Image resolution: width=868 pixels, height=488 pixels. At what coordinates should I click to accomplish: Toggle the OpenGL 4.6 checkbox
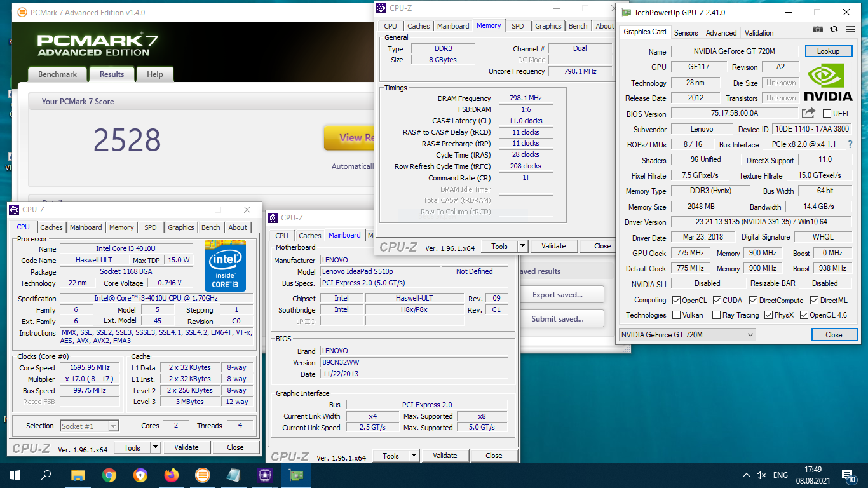pos(804,315)
